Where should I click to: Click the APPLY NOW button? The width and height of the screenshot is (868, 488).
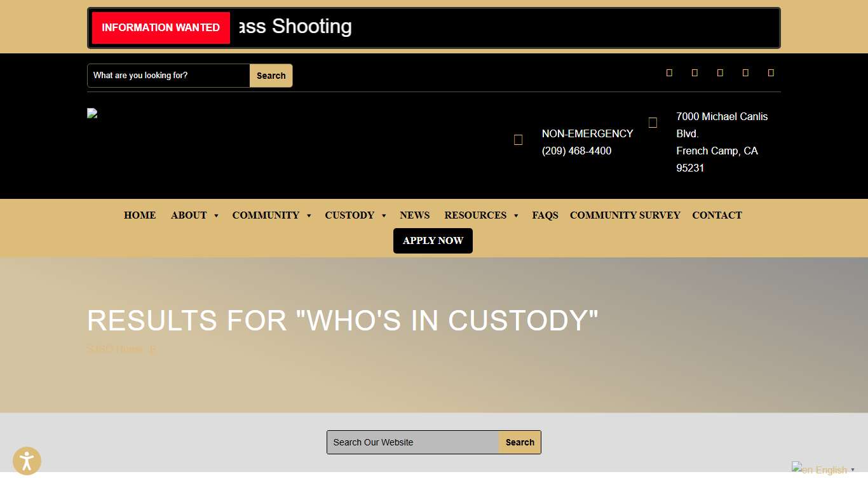pos(433,240)
